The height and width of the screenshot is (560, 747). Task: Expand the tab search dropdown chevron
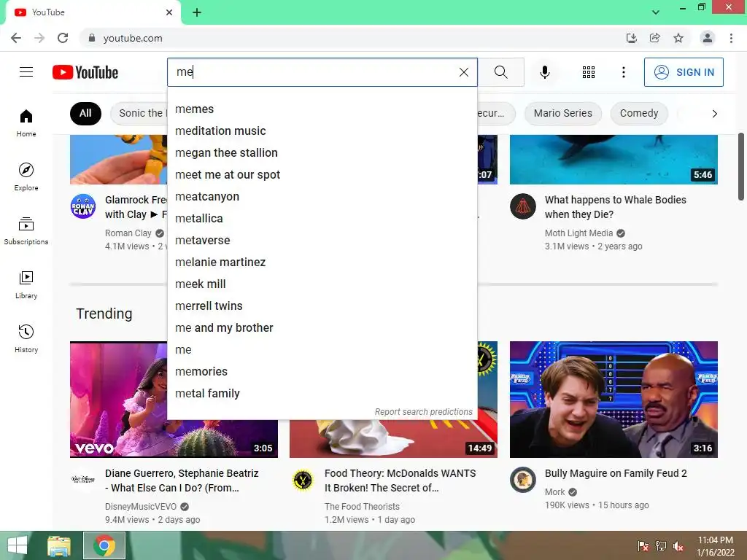tap(656, 12)
